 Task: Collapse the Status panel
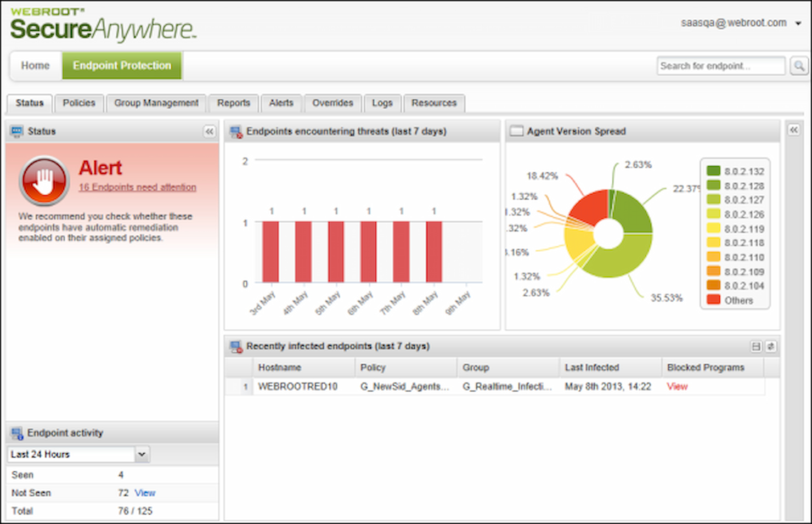tap(209, 131)
